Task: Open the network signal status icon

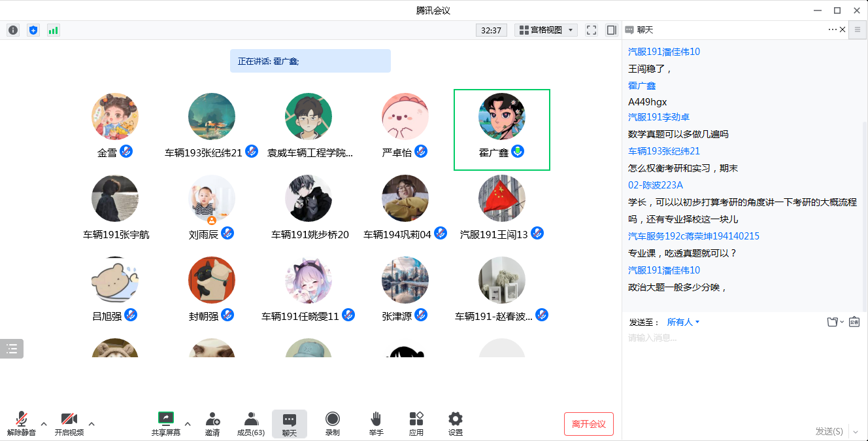Action: pyautogui.click(x=53, y=30)
